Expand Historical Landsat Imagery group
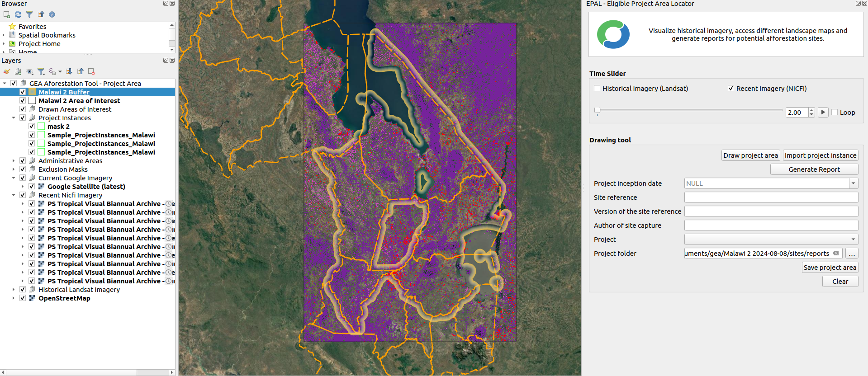 [x=14, y=290]
